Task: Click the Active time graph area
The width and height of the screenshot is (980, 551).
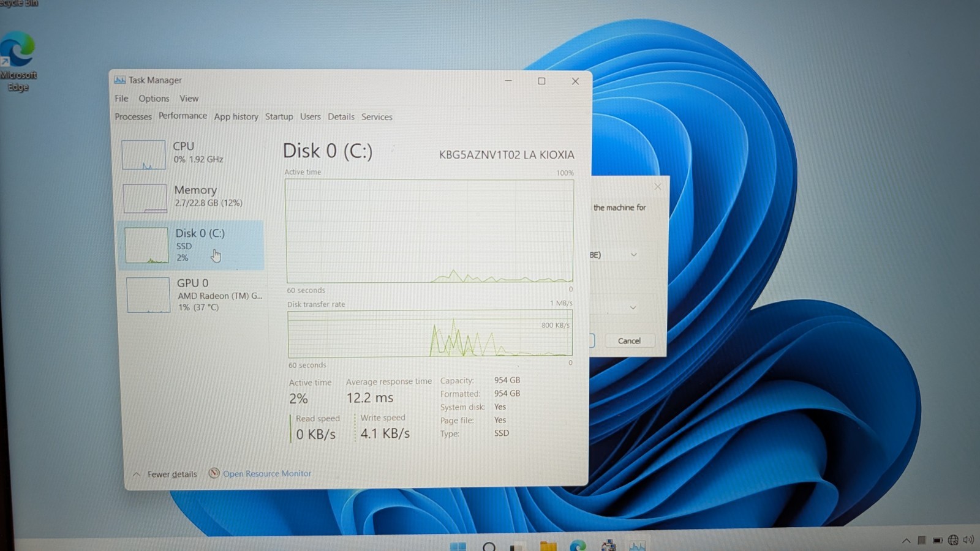Action: pyautogui.click(x=429, y=231)
